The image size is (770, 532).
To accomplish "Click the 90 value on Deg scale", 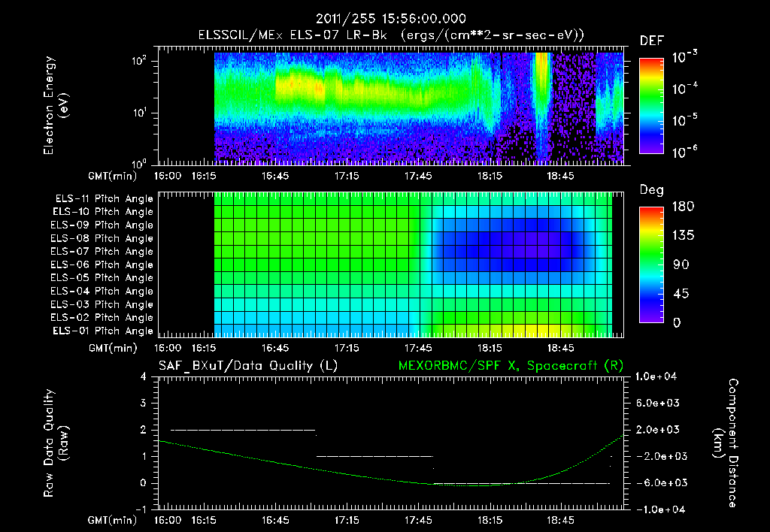I will coord(681,264).
